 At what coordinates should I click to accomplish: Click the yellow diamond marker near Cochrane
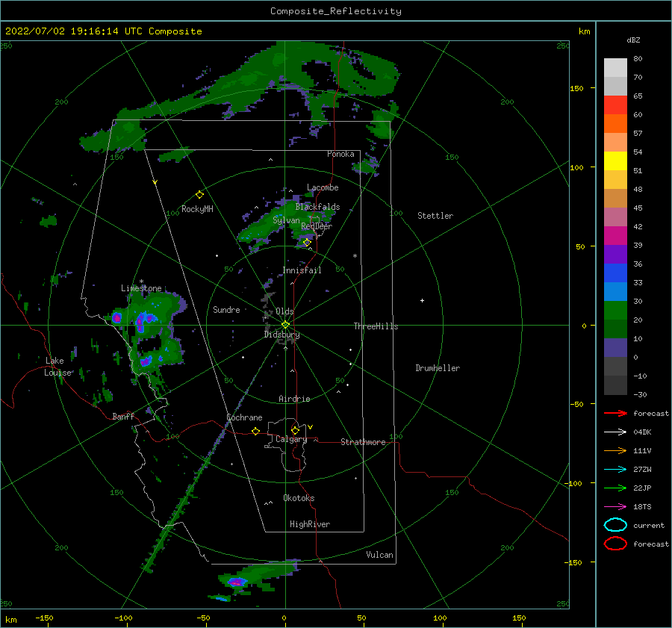(255, 432)
